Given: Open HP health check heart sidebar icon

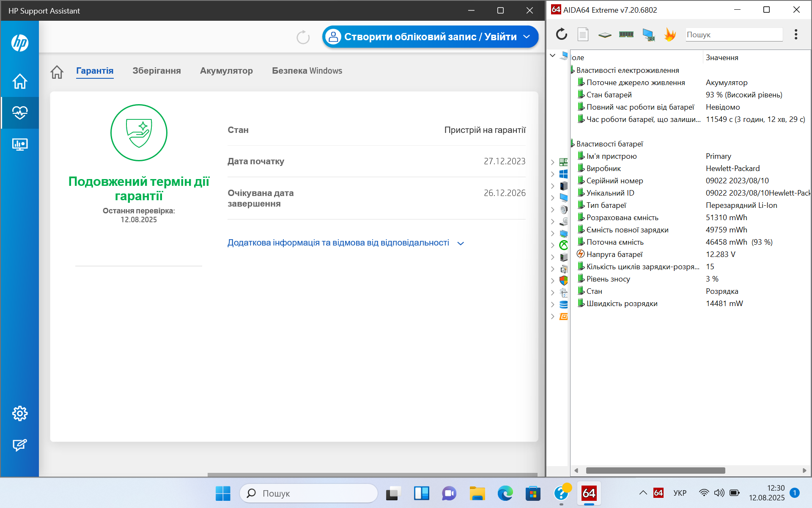Looking at the screenshot, I should [x=20, y=113].
